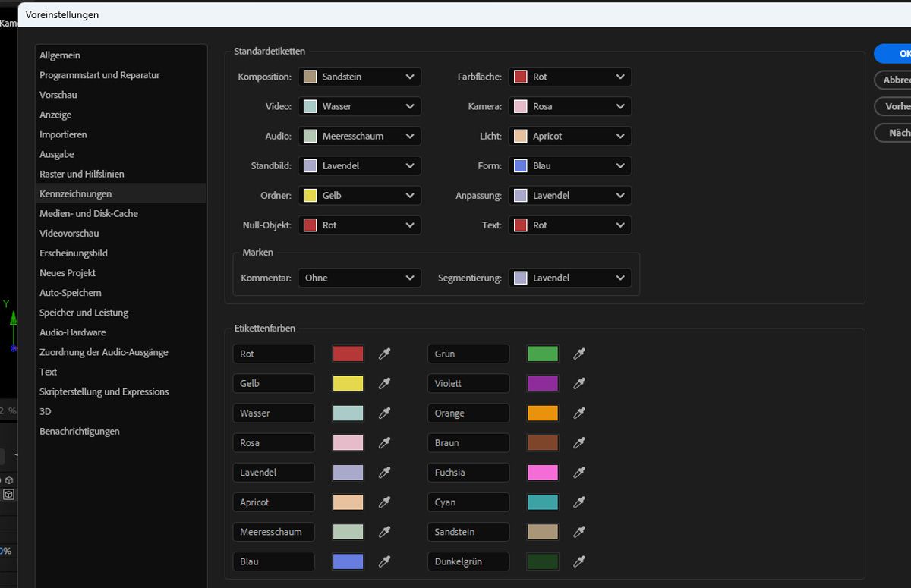Screen dimensions: 911x588
Task: Use the eyedropper for the Gelb label
Action: point(385,383)
